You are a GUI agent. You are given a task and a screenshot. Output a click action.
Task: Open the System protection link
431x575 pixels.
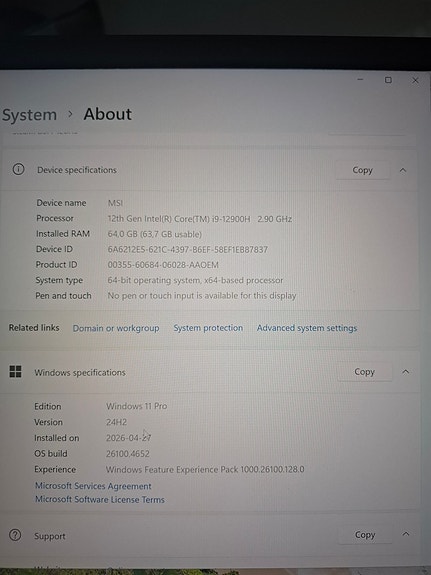pos(208,328)
